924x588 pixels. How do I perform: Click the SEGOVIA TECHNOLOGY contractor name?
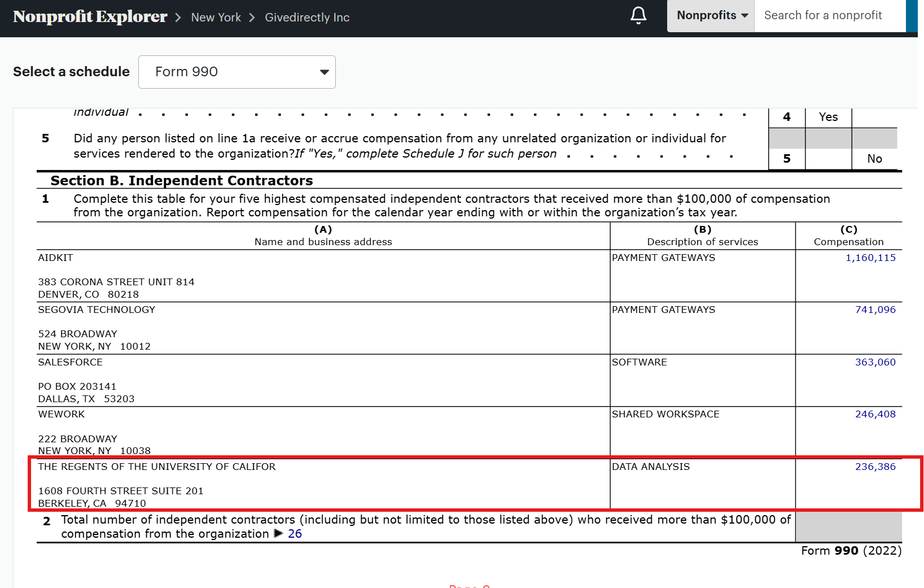coord(97,310)
